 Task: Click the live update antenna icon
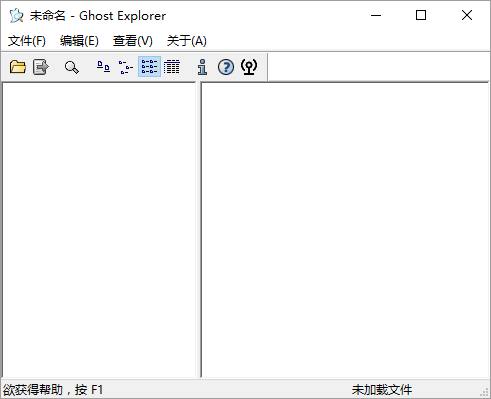tap(249, 67)
